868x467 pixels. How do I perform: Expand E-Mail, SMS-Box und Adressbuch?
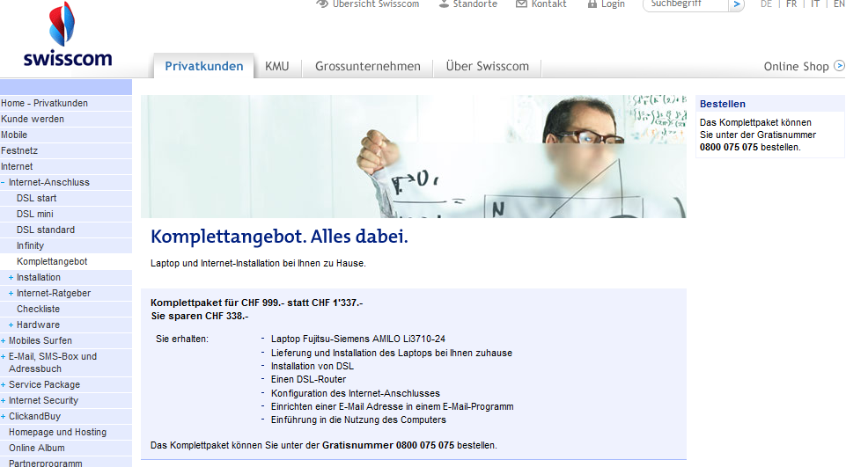4,356
